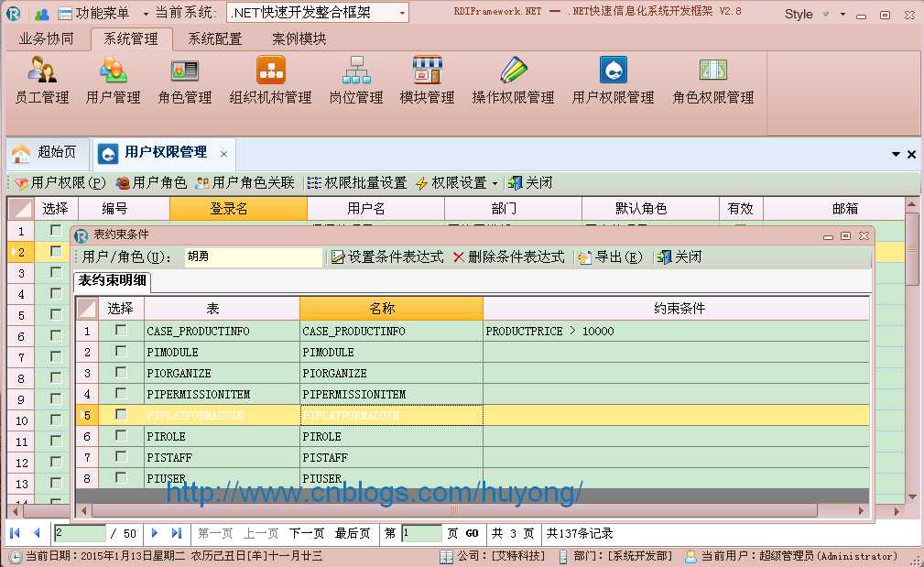The width and height of the screenshot is (924, 567).
Task: Go to first page navigation arrow
Action: (16, 533)
